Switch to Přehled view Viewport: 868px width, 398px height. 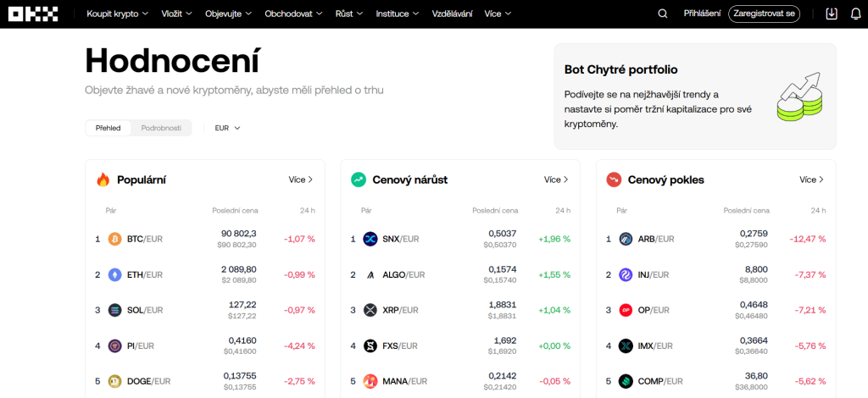pos(108,128)
